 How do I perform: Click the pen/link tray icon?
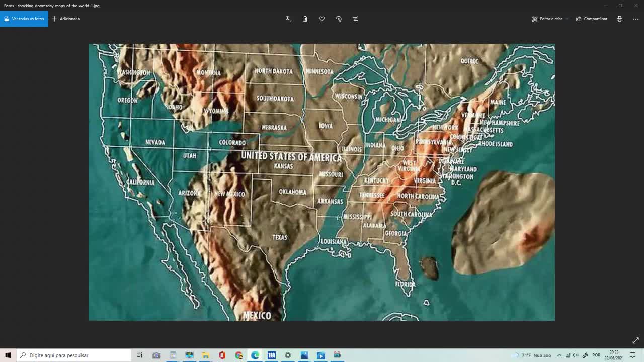585,355
